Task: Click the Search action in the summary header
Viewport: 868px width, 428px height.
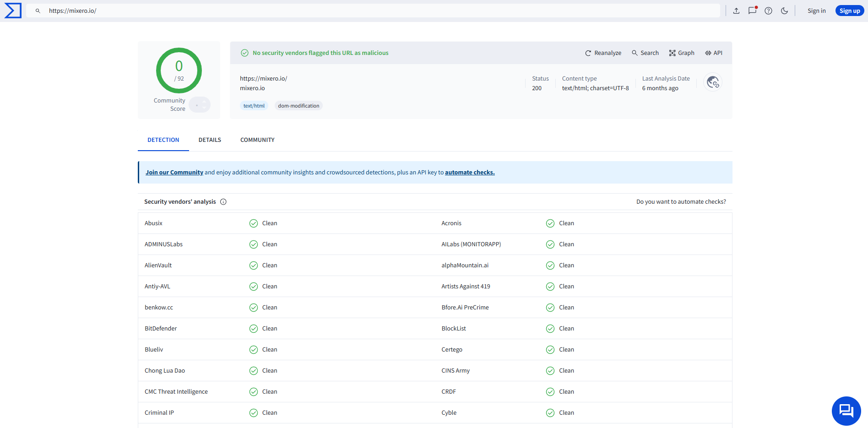Action: coord(645,53)
